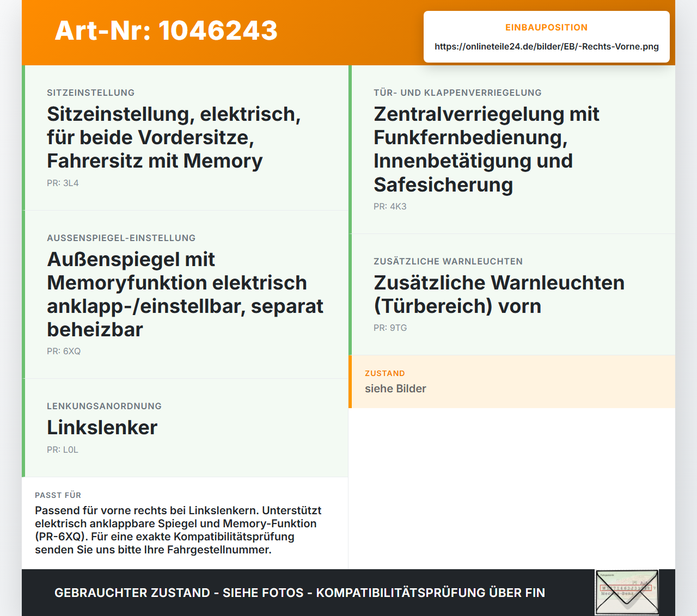Select the Zusätzliche Warnleuchten (Türbereich) vorn heading
The width and height of the screenshot is (697, 616).
499,294
